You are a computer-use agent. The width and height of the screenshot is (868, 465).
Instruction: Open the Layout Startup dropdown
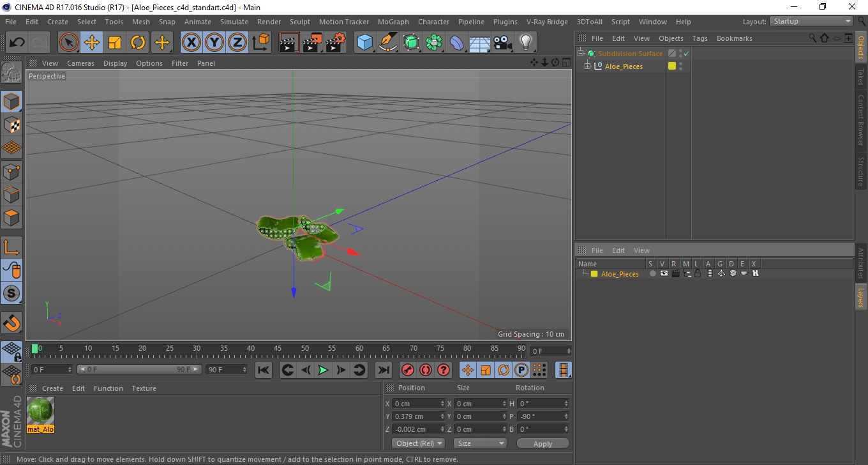812,21
